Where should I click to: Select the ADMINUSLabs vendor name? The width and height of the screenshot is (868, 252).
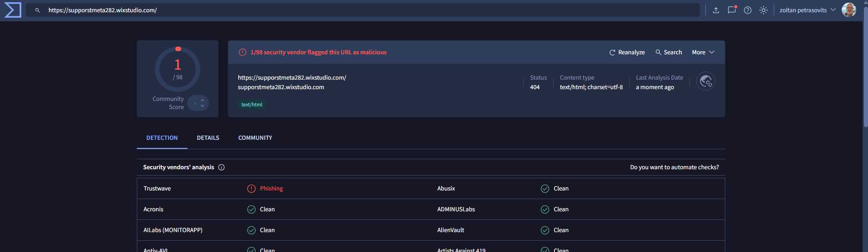click(x=456, y=209)
